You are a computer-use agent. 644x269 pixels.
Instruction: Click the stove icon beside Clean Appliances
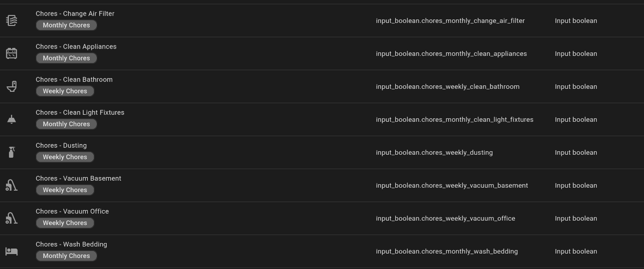click(11, 53)
